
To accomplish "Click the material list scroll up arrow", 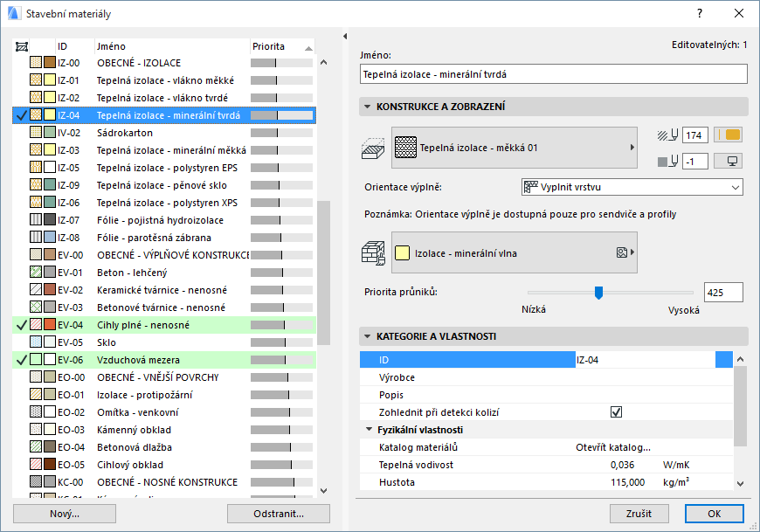I will [324, 62].
